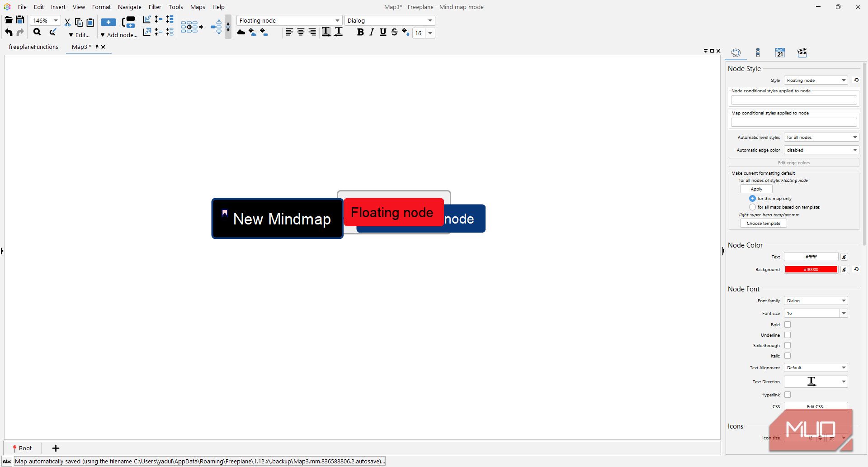868x467 pixels.
Task: Open the attributes panel tab icon
Action: (x=758, y=52)
